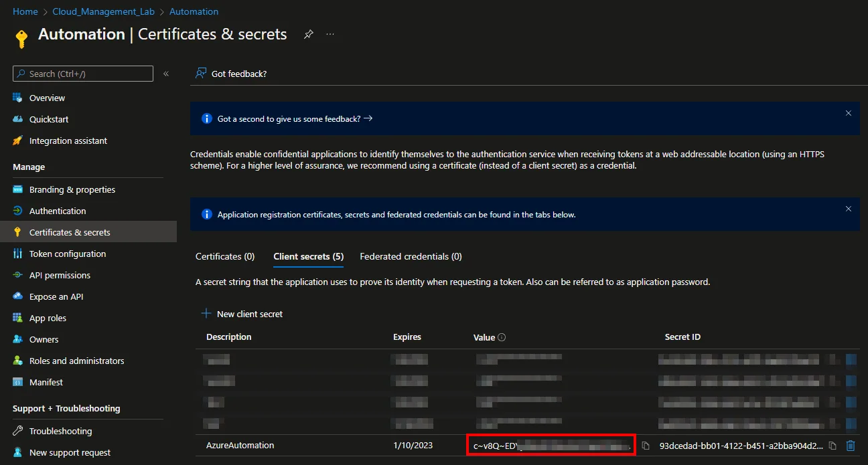Click the API permissions icon
This screenshot has height=465, width=868.
17,275
